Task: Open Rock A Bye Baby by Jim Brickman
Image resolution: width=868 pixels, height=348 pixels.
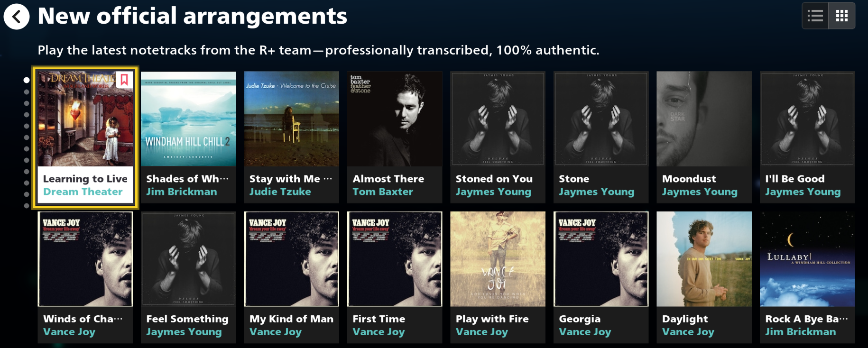Action: coord(807,277)
